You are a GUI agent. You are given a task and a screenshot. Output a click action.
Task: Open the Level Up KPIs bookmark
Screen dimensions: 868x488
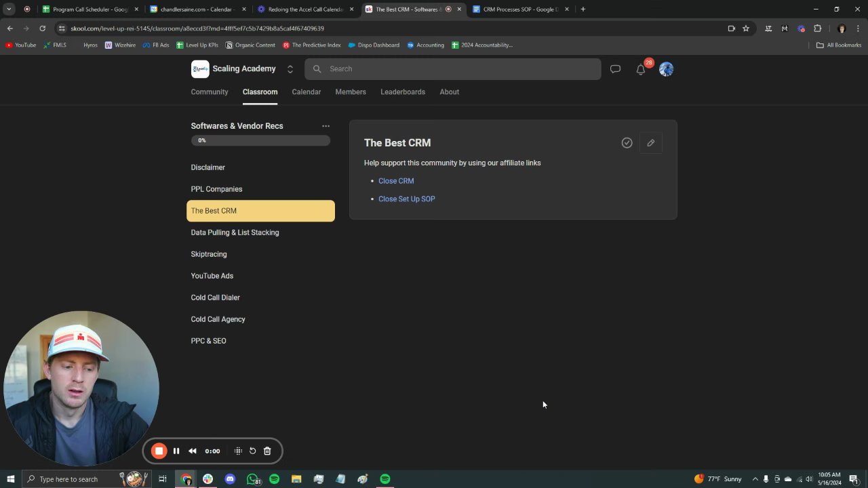click(x=197, y=45)
